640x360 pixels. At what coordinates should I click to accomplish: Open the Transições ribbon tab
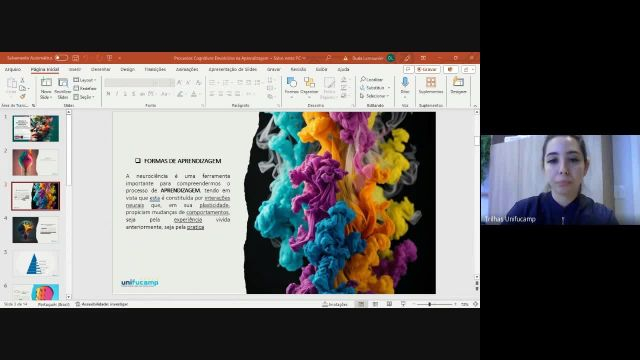[x=155, y=69]
